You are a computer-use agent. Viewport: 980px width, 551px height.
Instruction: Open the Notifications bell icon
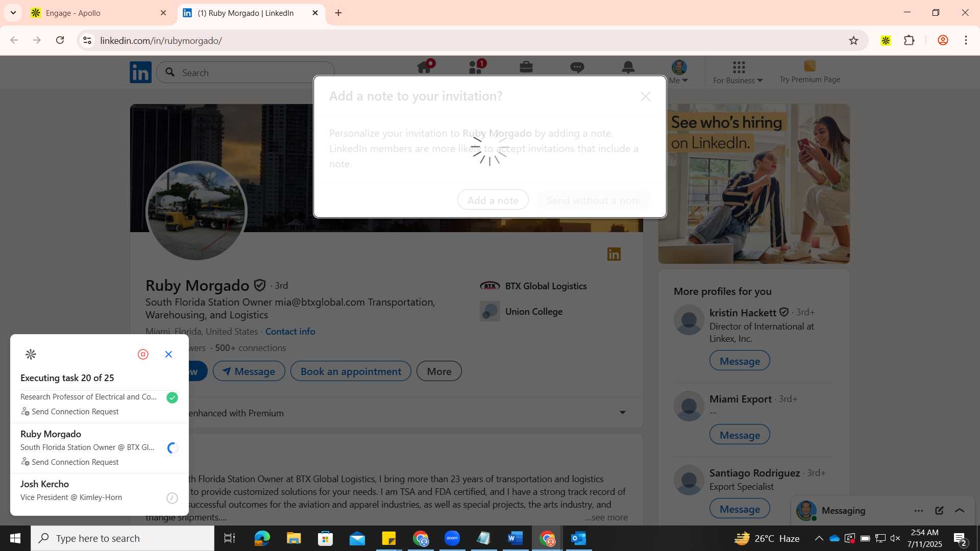click(628, 67)
